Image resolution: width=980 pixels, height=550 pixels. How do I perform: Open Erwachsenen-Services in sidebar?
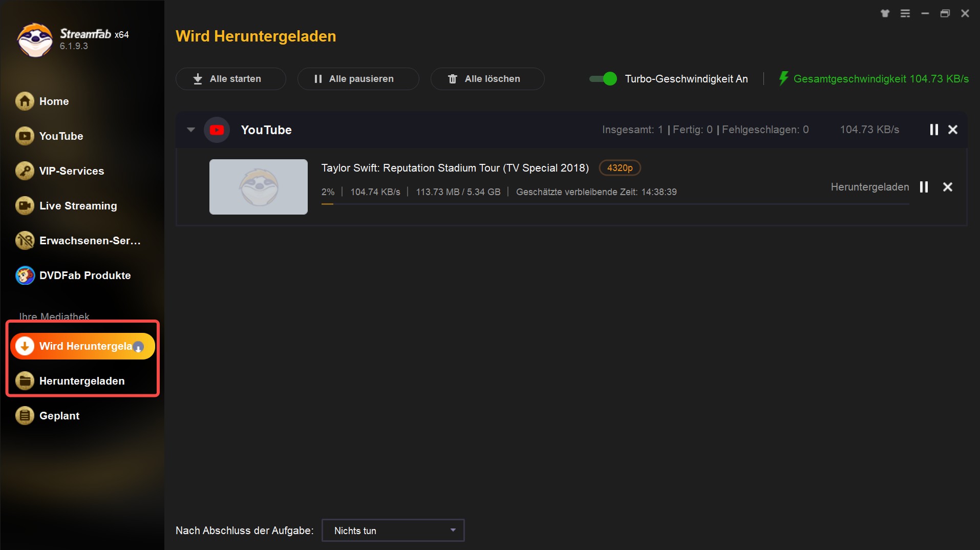click(78, 241)
